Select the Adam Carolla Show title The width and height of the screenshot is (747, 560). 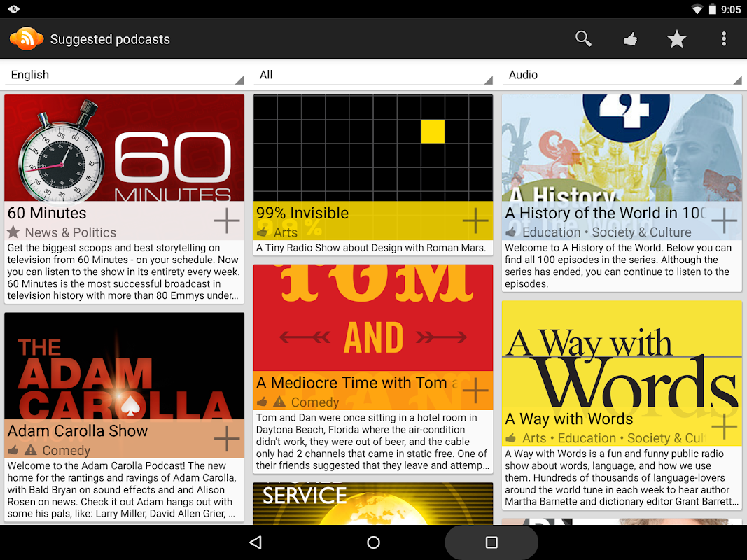[x=78, y=431]
